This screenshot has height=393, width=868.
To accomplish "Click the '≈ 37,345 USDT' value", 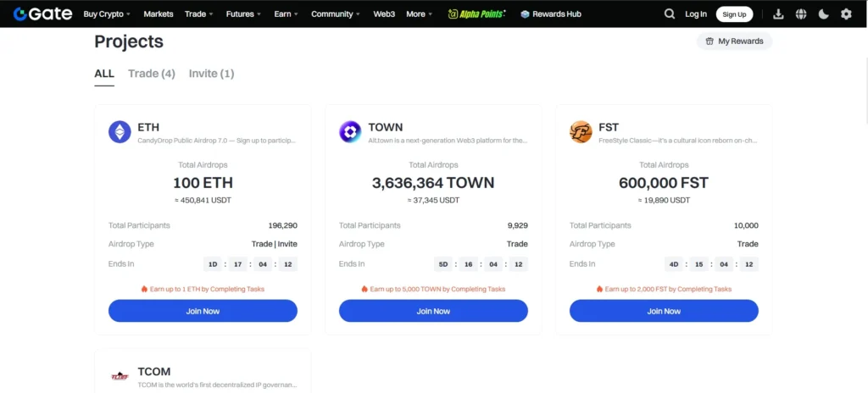I will coord(433,201).
